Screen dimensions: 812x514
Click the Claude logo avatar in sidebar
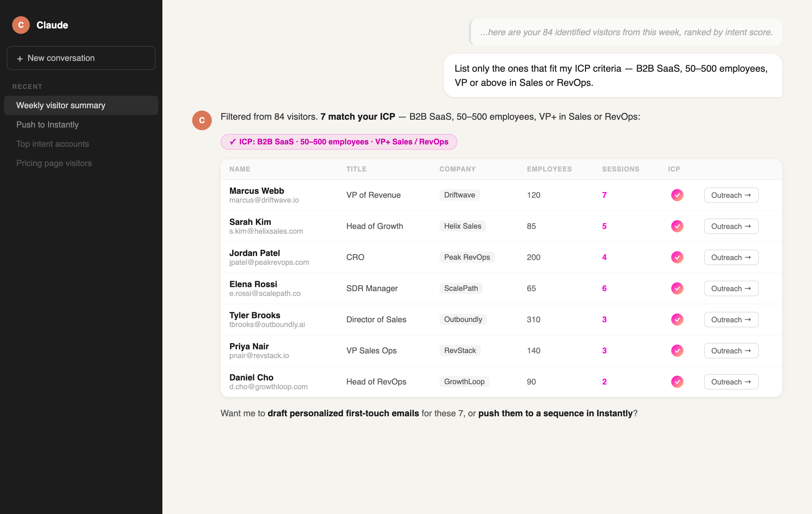click(21, 25)
